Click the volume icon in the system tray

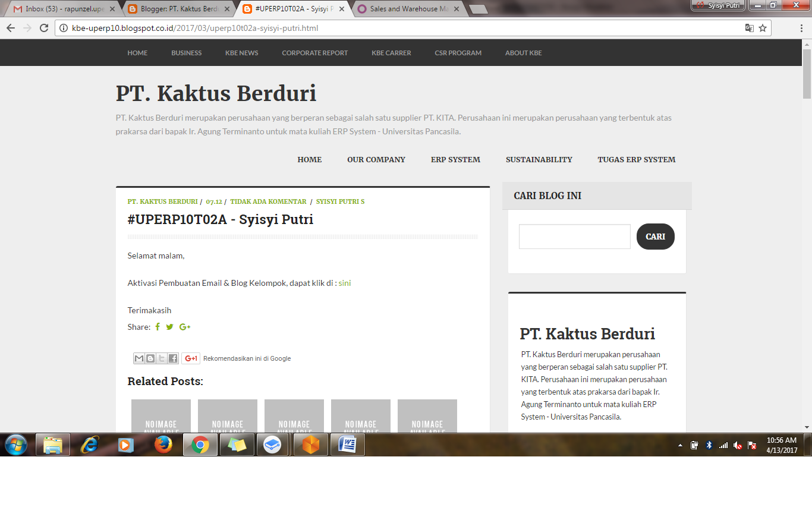[x=738, y=445]
